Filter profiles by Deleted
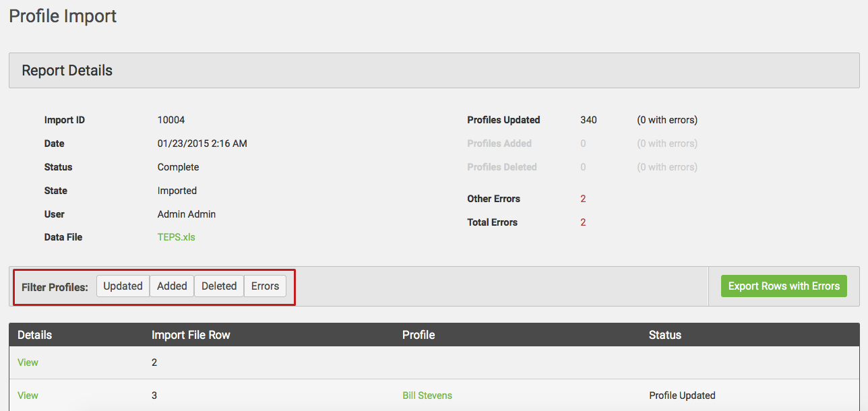This screenshot has height=411, width=868. (219, 286)
